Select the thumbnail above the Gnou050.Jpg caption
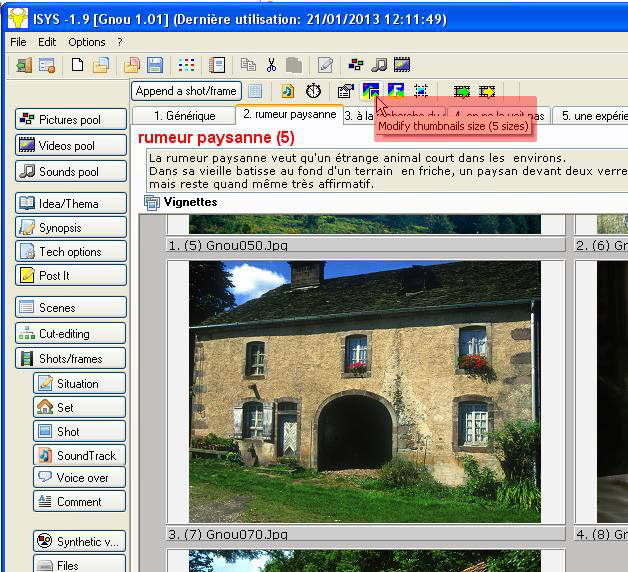Screen dimensions: 628x572 365,224
